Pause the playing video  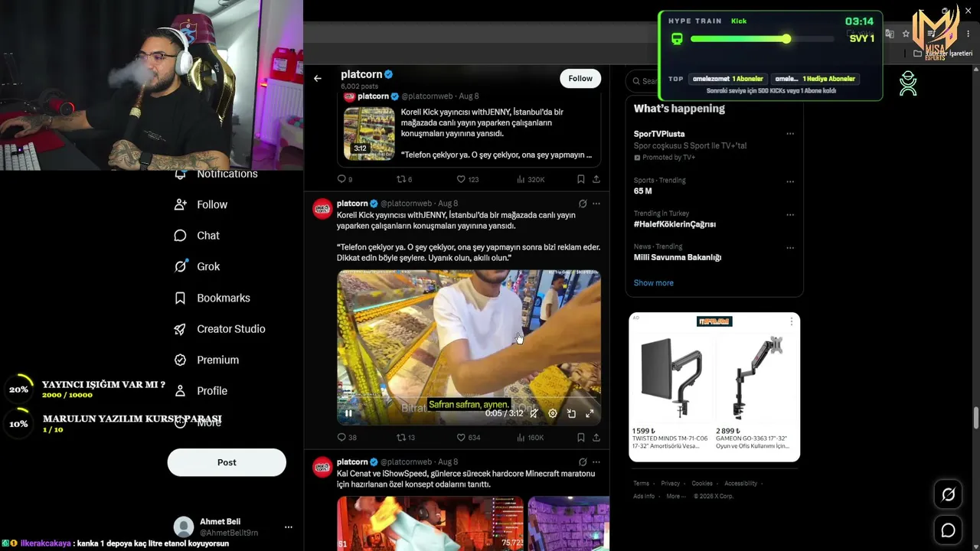point(348,413)
